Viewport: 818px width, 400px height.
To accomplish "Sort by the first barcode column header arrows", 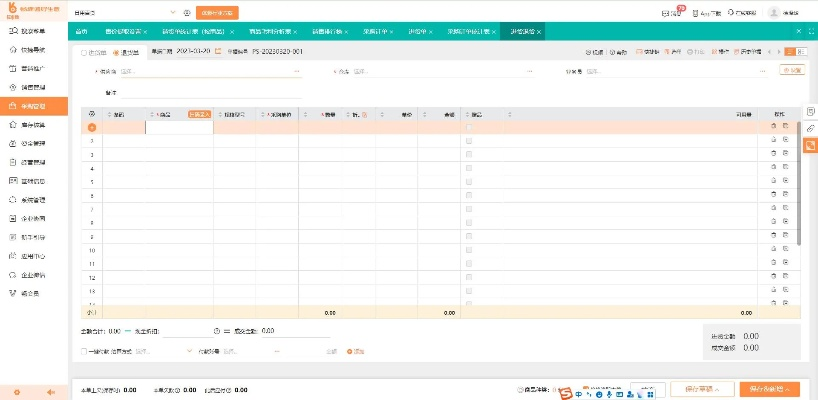I will point(110,114).
